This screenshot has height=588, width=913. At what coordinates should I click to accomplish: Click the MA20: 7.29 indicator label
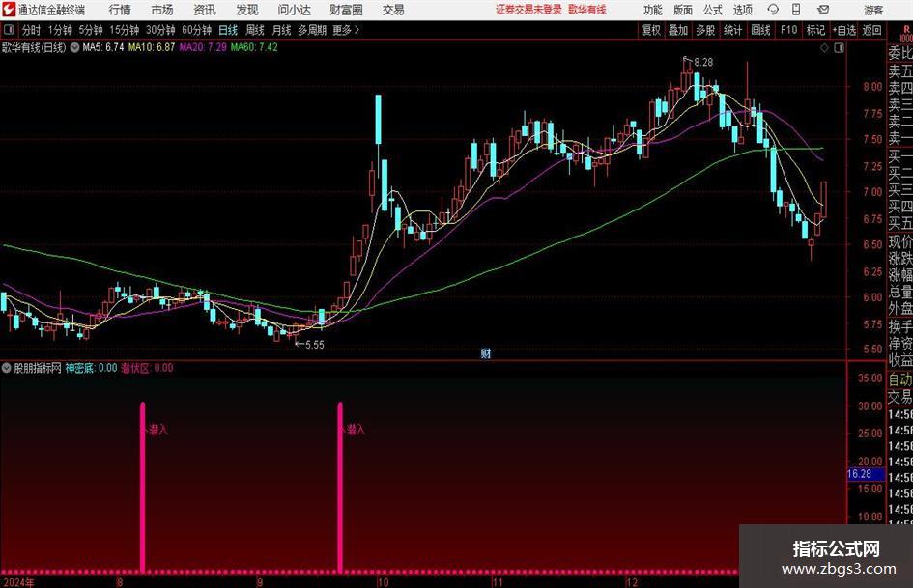[203, 47]
